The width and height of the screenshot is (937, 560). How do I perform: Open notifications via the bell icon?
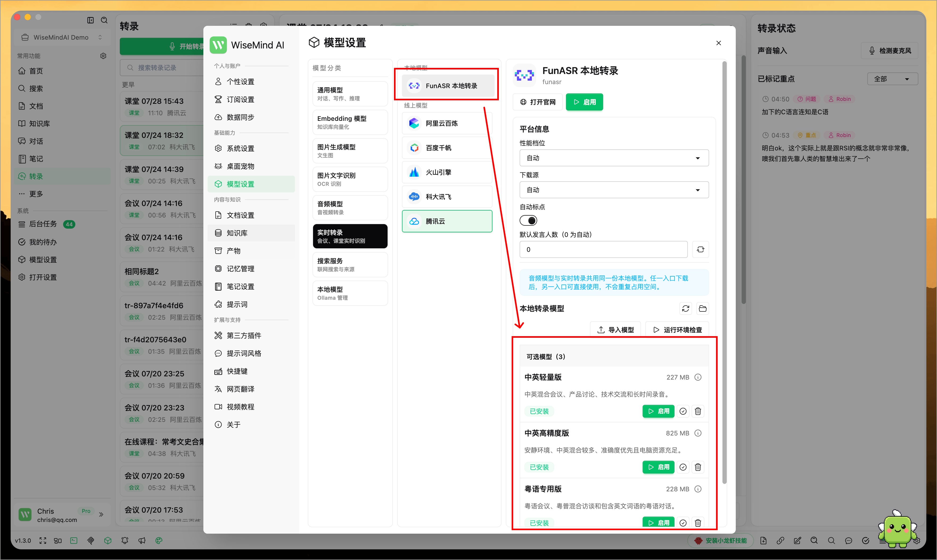click(125, 541)
